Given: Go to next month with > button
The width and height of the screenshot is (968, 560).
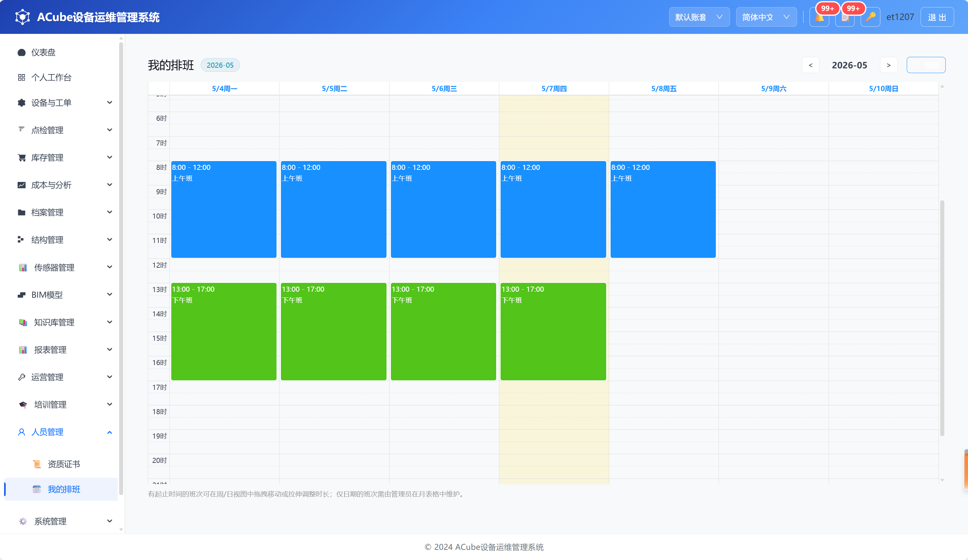Looking at the screenshot, I should (x=888, y=65).
